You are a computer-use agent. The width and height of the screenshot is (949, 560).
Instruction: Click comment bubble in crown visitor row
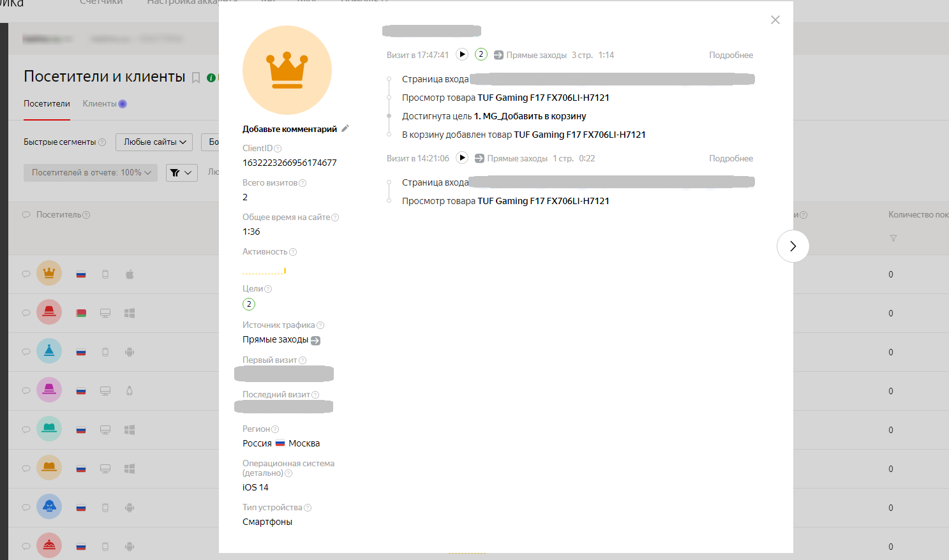[26, 274]
